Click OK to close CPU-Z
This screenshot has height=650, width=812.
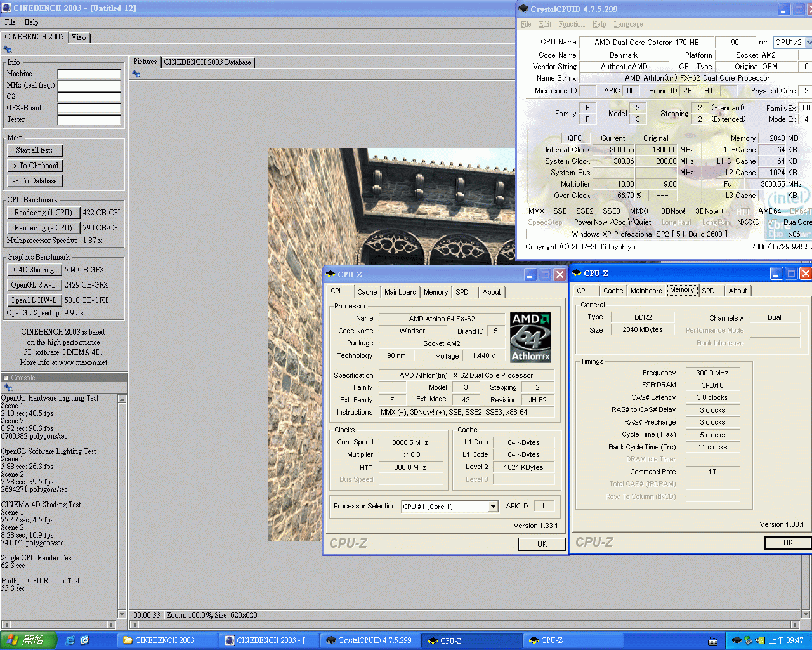pos(542,543)
